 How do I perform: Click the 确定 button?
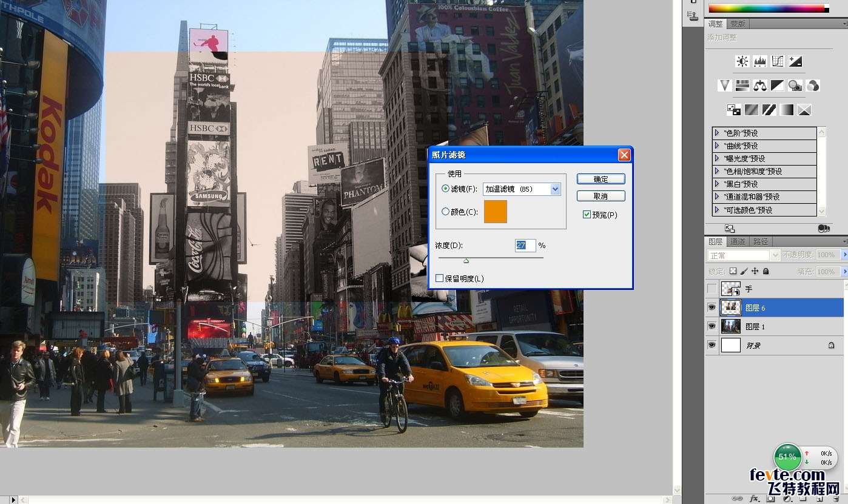coord(601,179)
